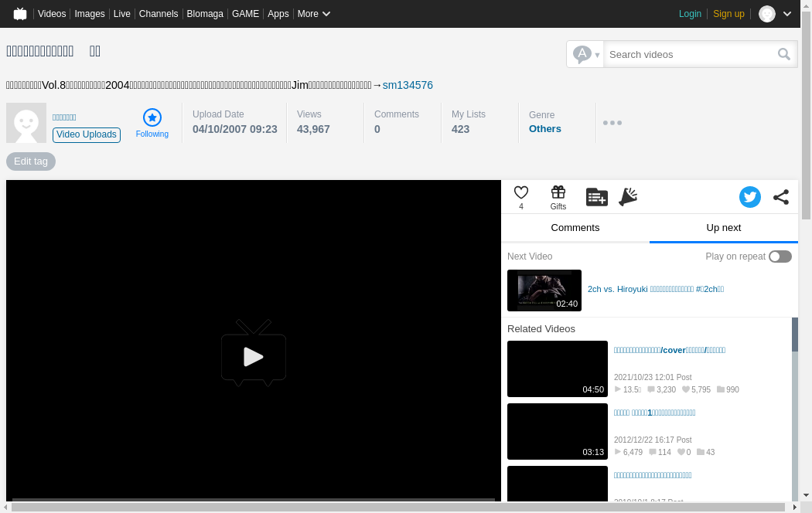Click the megaphone promote icon
Image resolution: width=812 pixels, height=513 pixels.
[628, 197]
